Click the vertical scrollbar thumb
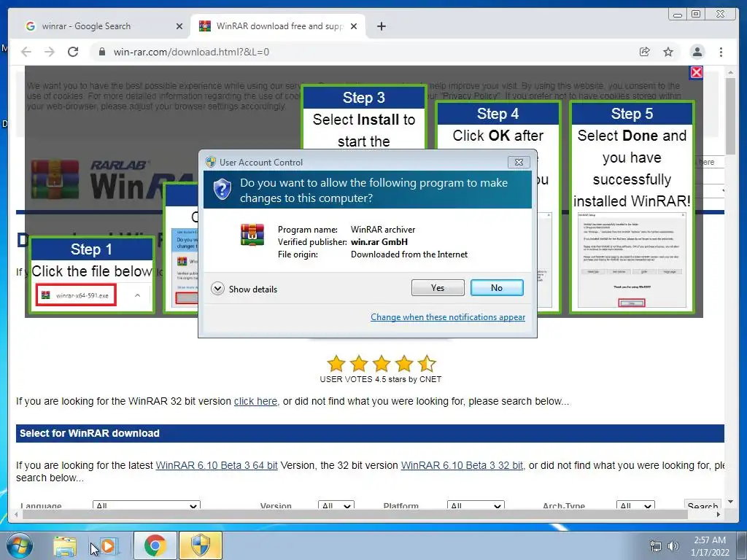 (730, 116)
